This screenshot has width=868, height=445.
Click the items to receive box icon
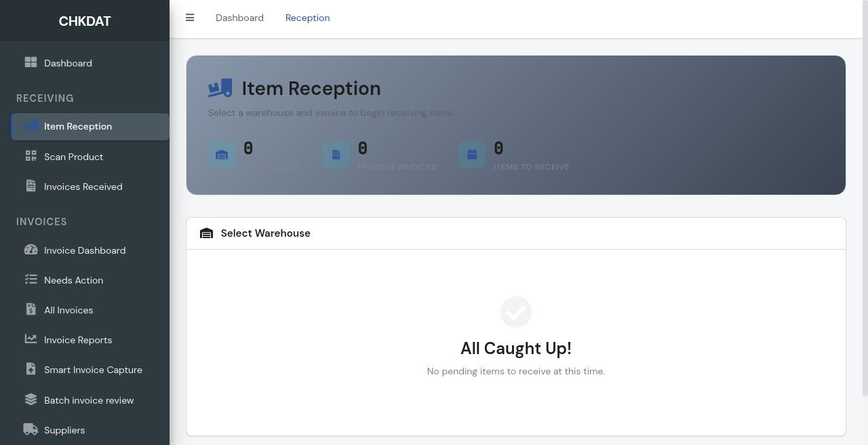pyautogui.click(x=472, y=155)
